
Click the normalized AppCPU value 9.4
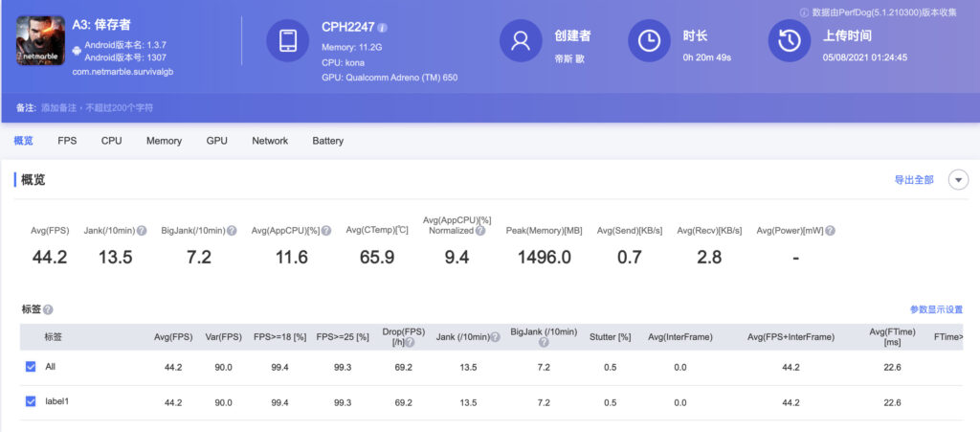[x=457, y=257]
